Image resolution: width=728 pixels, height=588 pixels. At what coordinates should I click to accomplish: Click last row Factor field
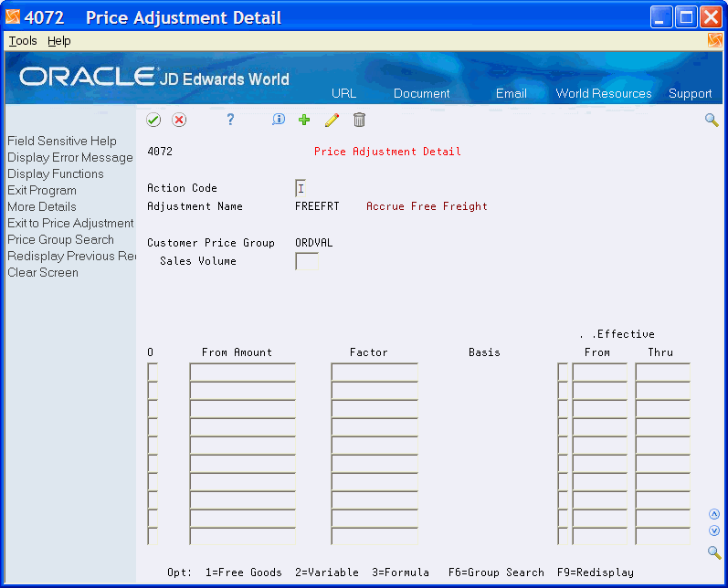(x=375, y=536)
